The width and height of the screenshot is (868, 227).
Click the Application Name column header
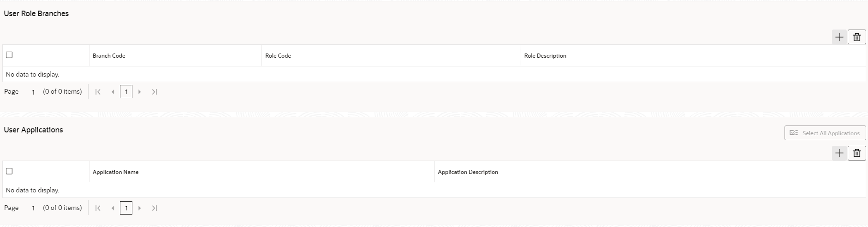point(115,172)
